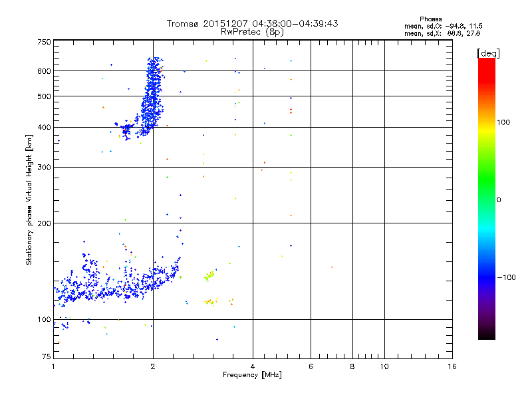Click the y-axis label "Stationary phase Virtual Height [km]"
The image size is (532, 399).
point(29,199)
